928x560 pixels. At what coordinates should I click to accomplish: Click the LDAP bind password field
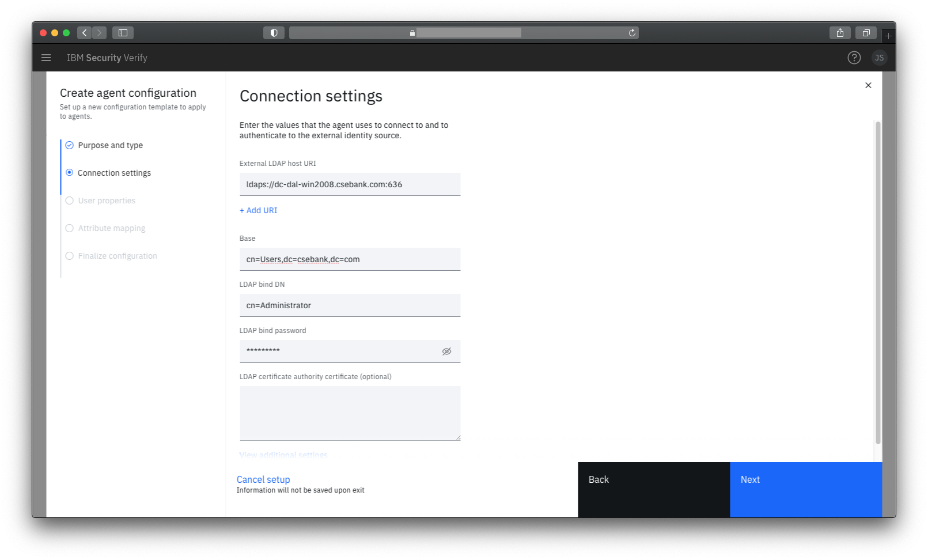click(x=350, y=351)
